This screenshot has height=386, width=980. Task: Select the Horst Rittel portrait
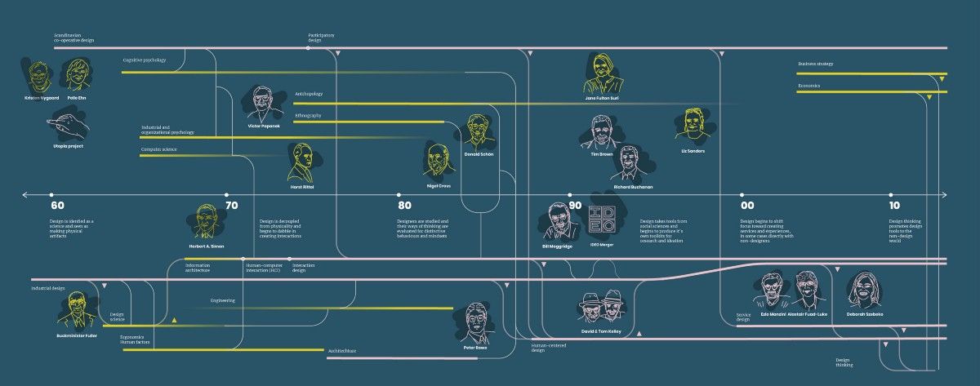click(x=303, y=164)
